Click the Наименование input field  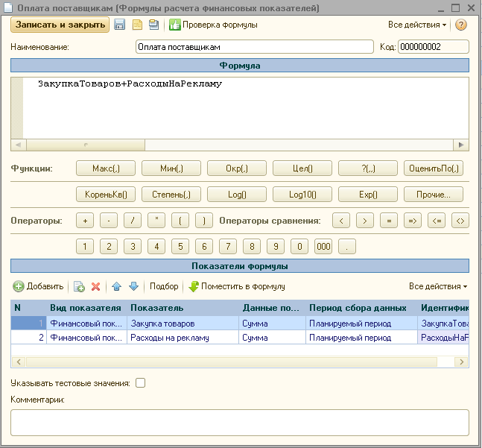(x=254, y=47)
